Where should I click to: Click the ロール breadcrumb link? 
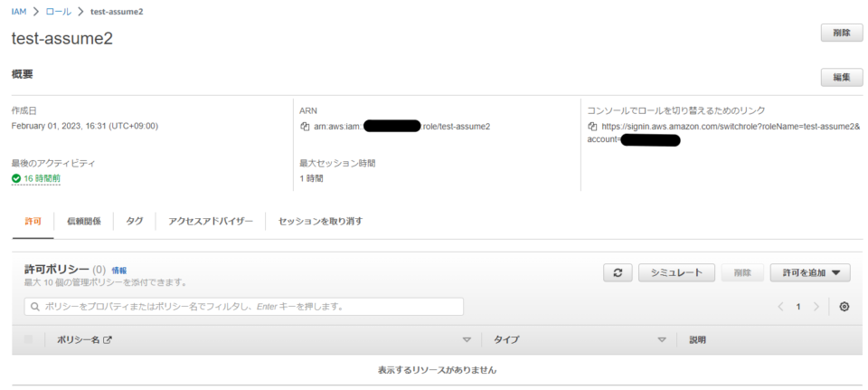pyautogui.click(x=58, y=11)
